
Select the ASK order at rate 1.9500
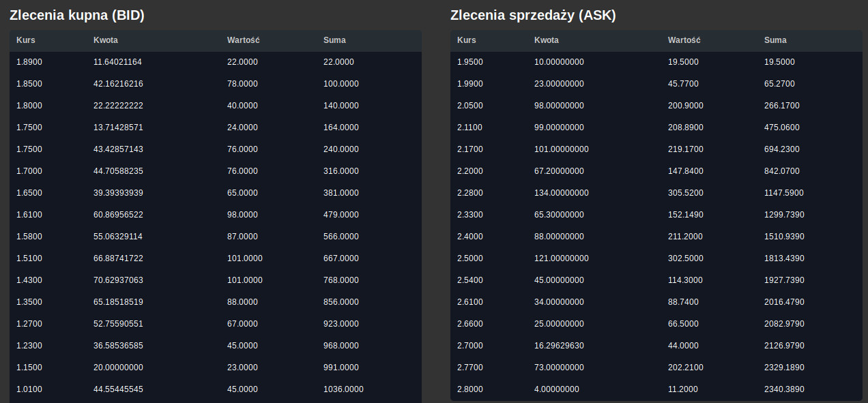click(656, 62)
